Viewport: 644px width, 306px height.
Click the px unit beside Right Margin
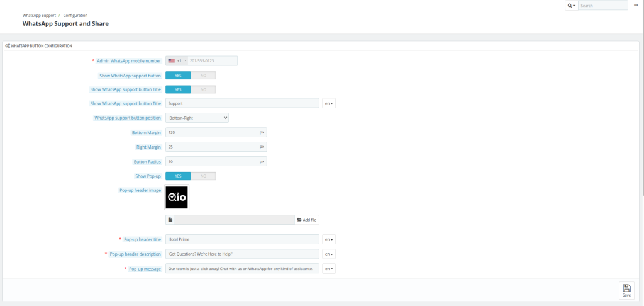click(x=262, y=147)
